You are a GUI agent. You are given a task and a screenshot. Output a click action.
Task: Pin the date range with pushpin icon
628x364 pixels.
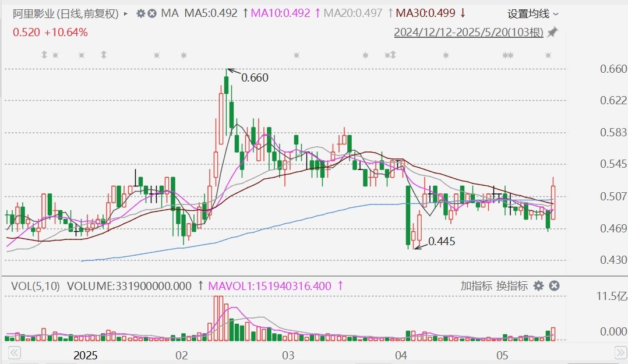coord(552,32)
